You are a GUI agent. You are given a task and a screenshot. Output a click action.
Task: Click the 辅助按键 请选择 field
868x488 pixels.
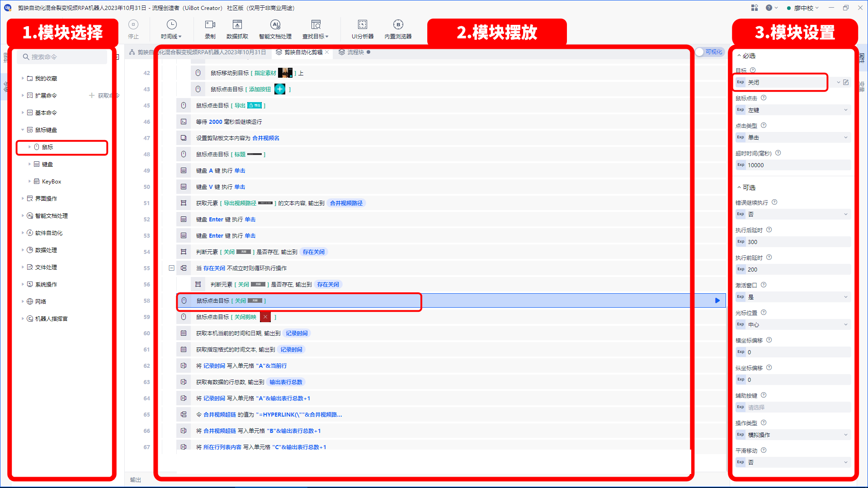793,407
